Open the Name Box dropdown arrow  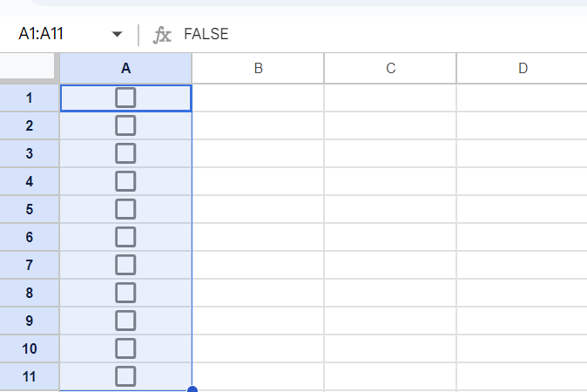(x=117, y=35)
